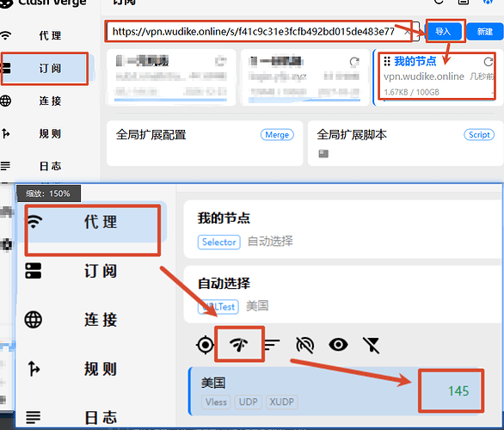This screenshot has height=430, width=504.
Task: Click the globe icon beside 连接 in subscription window
Action: pos(5,101)
